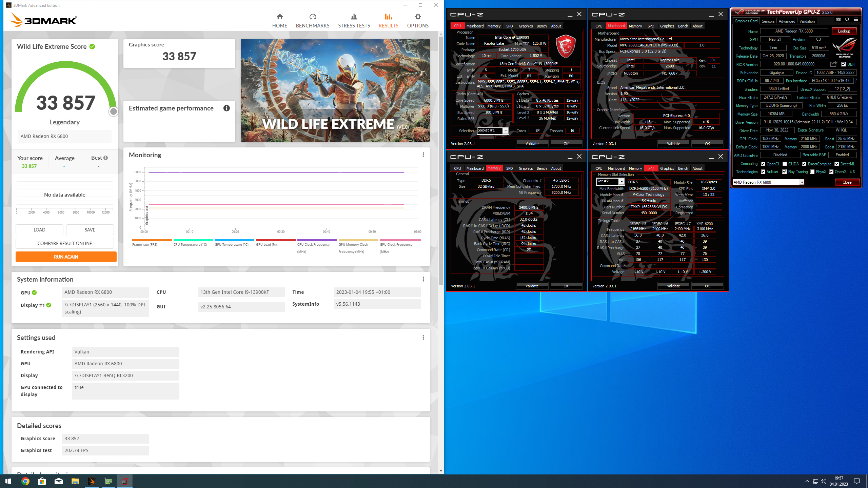Open Microsoft Store from the taskbar
The width and height of the screenshot is (868, 488).
(x=42, y=481)
